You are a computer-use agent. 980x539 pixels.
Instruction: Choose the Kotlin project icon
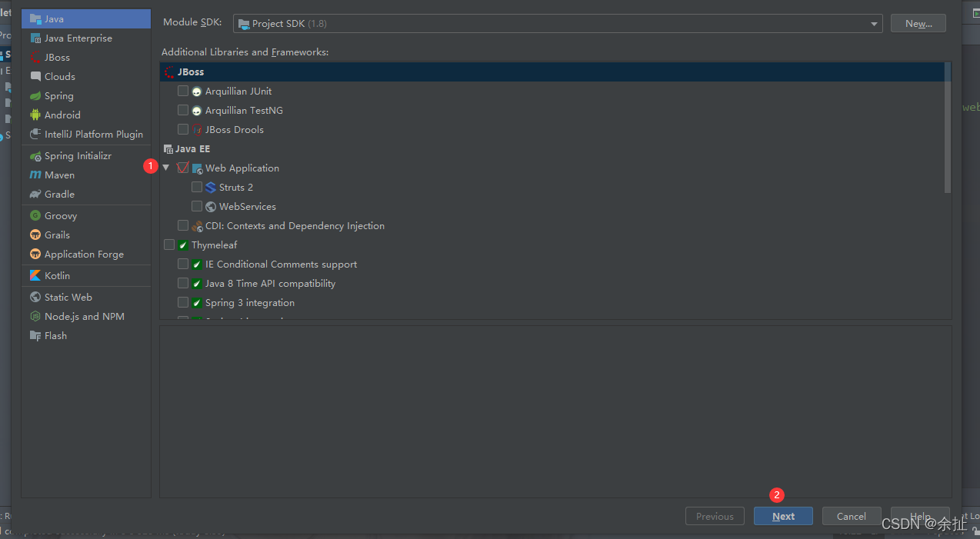pos(35,275)
